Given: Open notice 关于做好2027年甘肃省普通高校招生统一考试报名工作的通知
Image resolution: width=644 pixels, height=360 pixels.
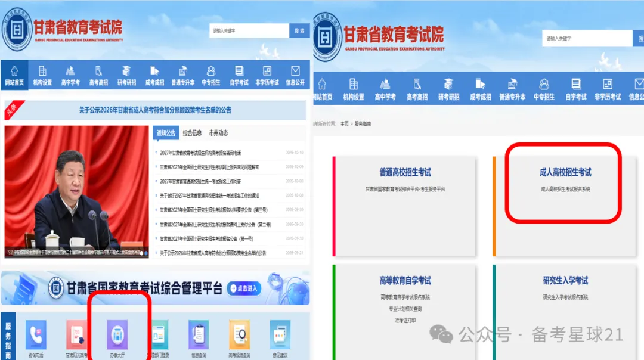Looking at the screenshot, I should (209, 195).
